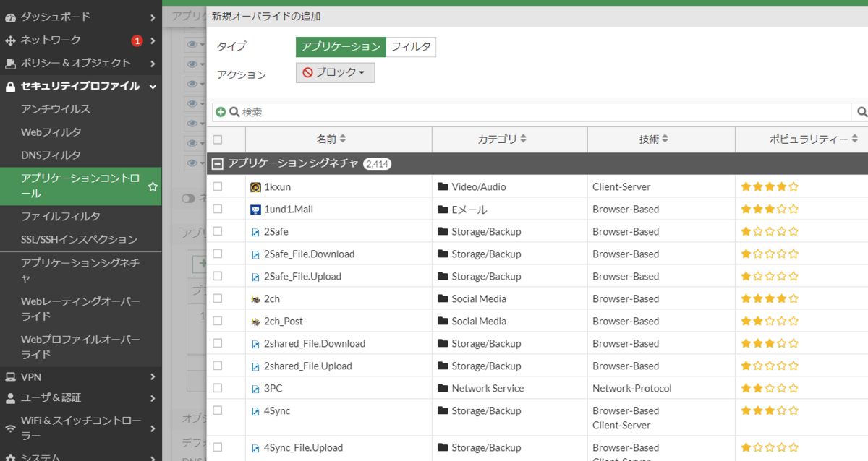Check the box for 2Safe
868x461 pixels.
(218, 231)
